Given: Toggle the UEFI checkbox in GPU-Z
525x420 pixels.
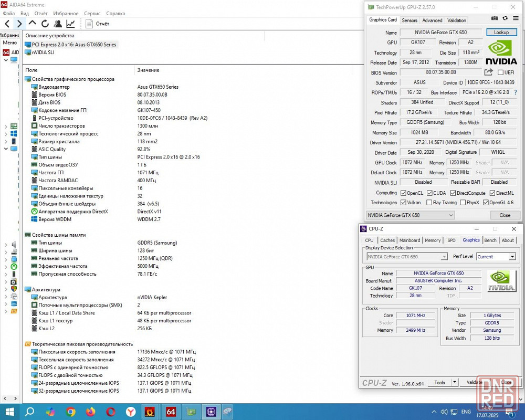Looking at the screenshot, I should (x=500, y=72).
